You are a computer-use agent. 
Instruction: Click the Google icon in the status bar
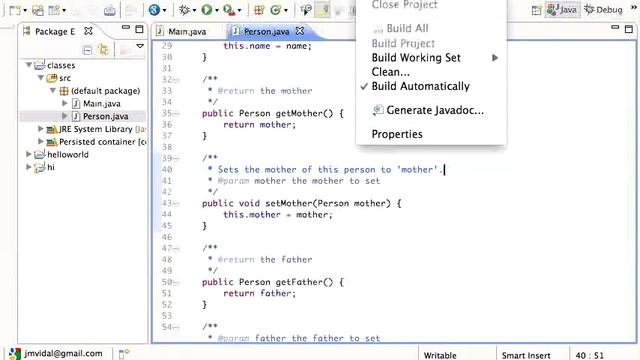14,354
